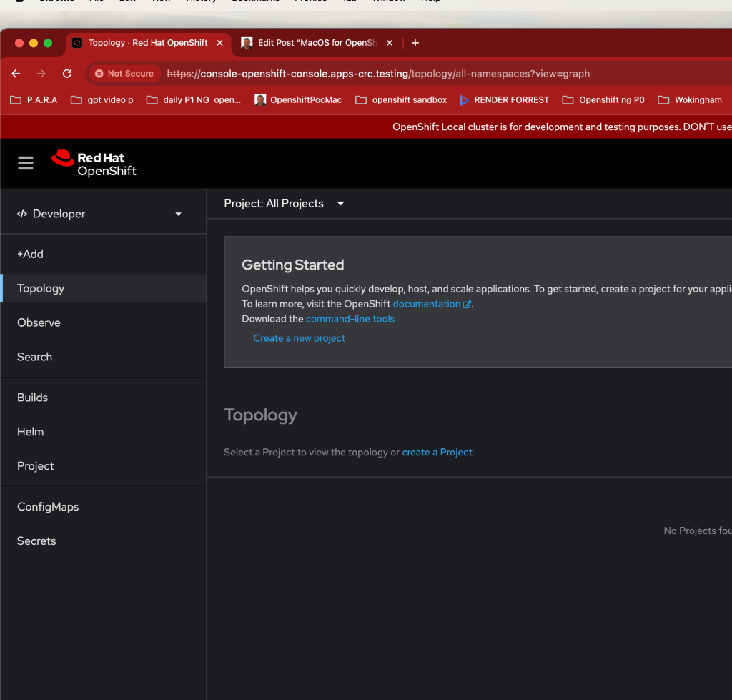Close the Edit Post MacOS tab
Viewport: 732px width, 700px height.
pyautogui.click(x=390, y=43)
